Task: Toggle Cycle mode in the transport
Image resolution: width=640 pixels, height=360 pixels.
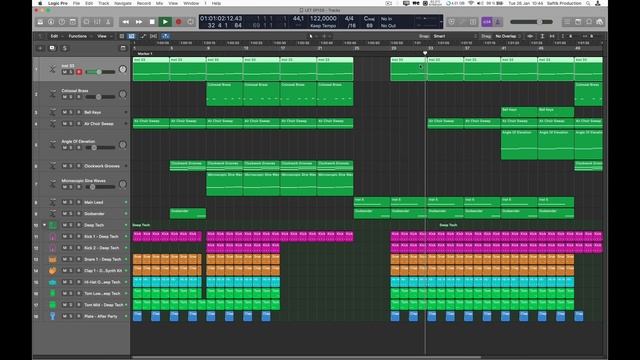Action: (190, 22)
